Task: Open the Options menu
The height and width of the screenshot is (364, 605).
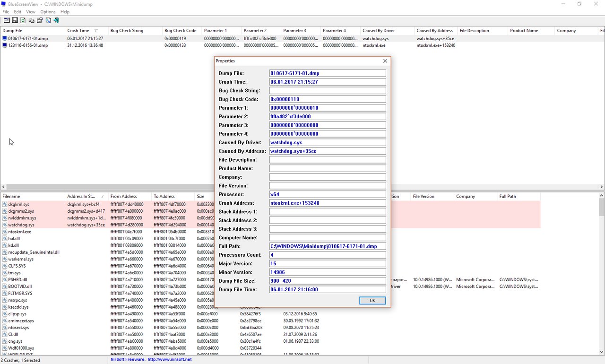Action: tap(48, 12)
